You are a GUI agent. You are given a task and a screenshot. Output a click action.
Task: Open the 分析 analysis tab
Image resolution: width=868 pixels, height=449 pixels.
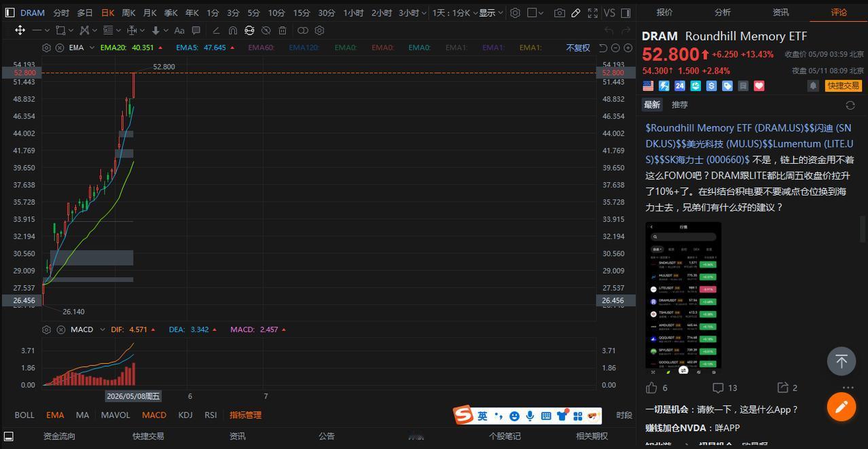723,12
